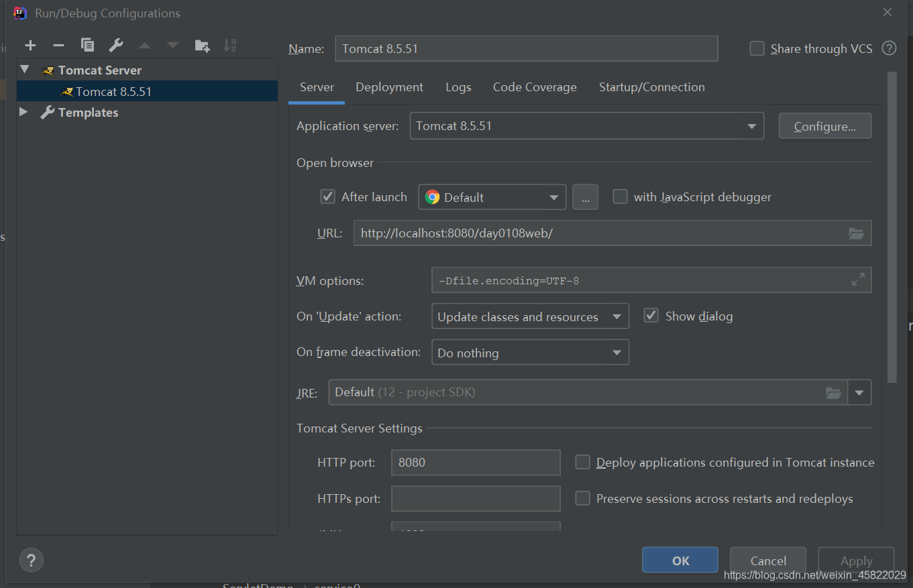913x588 pixels.
Task: Move configuration down arrow
Action: (173, 46)
